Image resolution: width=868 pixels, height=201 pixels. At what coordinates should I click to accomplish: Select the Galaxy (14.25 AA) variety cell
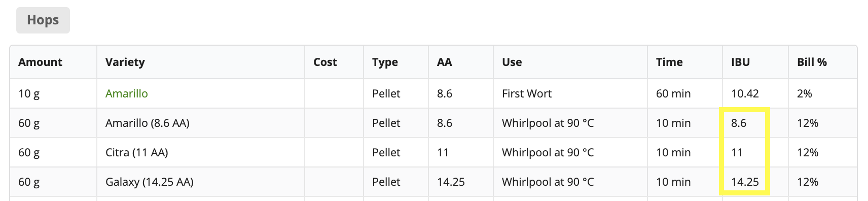point(150,182)
